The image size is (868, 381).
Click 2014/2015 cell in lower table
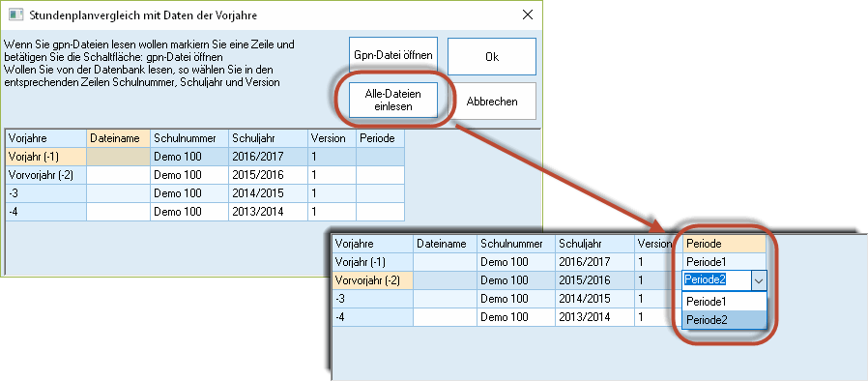click(595, 299)
